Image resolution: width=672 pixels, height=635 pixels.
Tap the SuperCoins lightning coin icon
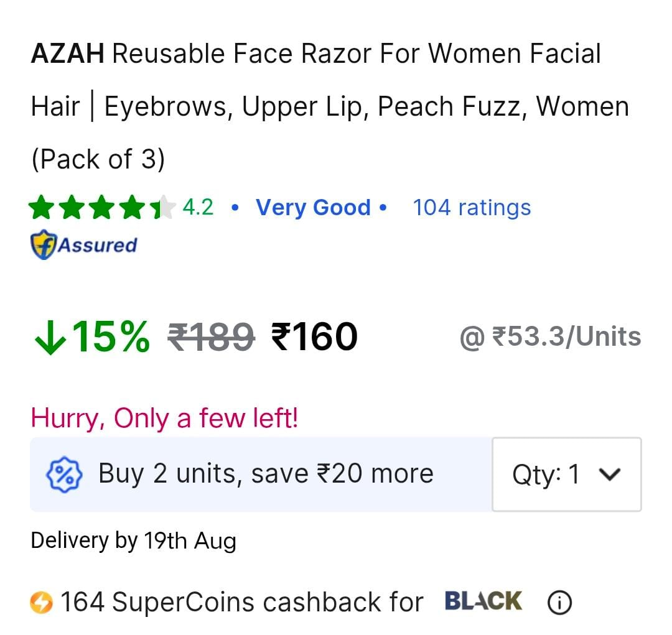(41, 603)
